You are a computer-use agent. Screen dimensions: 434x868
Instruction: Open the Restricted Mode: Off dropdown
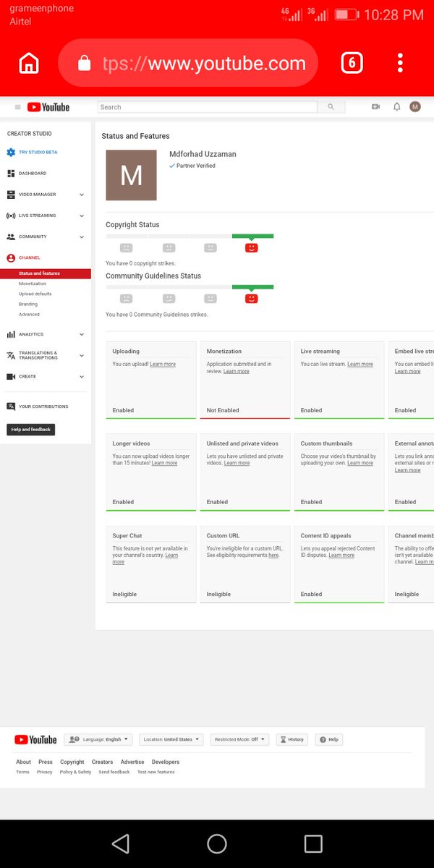[x=239, y=739]
